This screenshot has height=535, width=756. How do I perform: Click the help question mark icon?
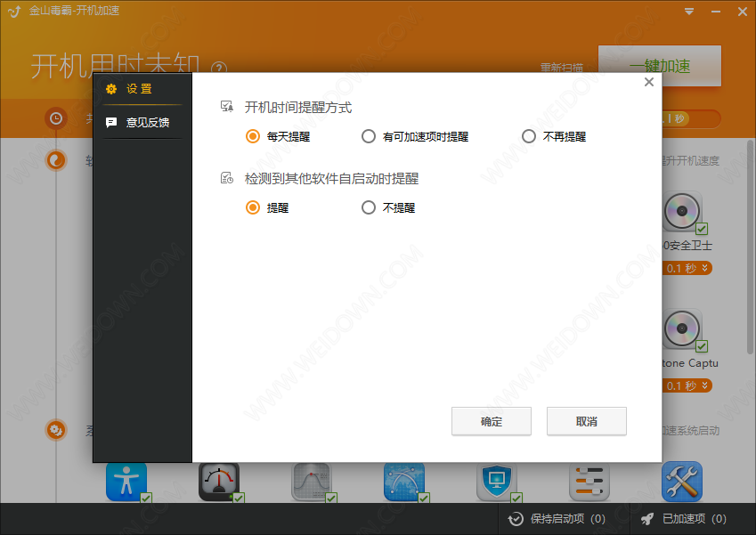pos(219,68)
